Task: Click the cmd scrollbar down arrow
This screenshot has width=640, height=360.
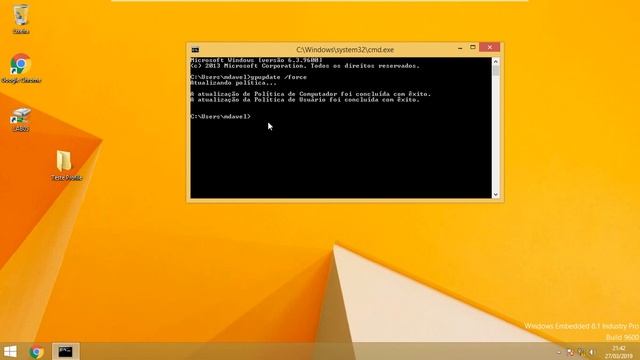Action: (x=496, y=195)
